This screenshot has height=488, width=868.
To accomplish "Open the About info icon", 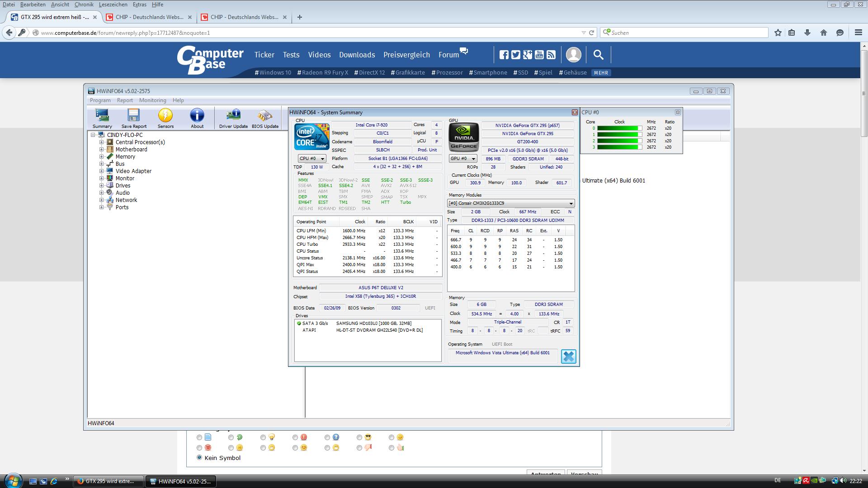I will pyautogui.click(x=197, y=118).
